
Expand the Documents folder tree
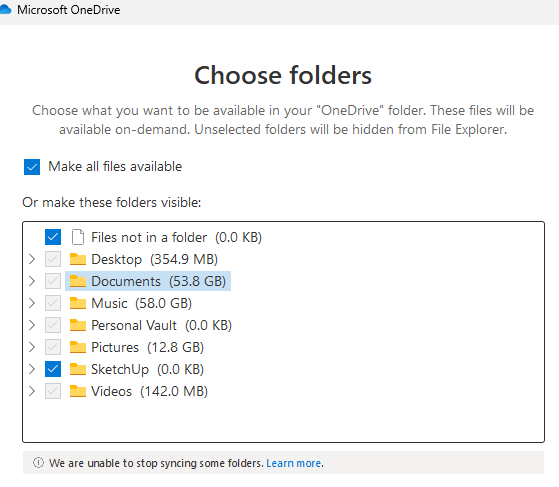pyautogui.click(x=32, y=281)
